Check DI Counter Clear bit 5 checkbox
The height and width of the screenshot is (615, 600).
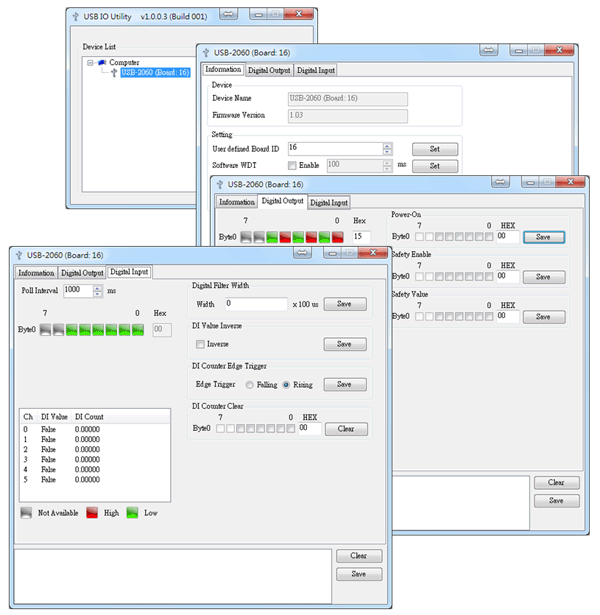click(x=240, y=429)
